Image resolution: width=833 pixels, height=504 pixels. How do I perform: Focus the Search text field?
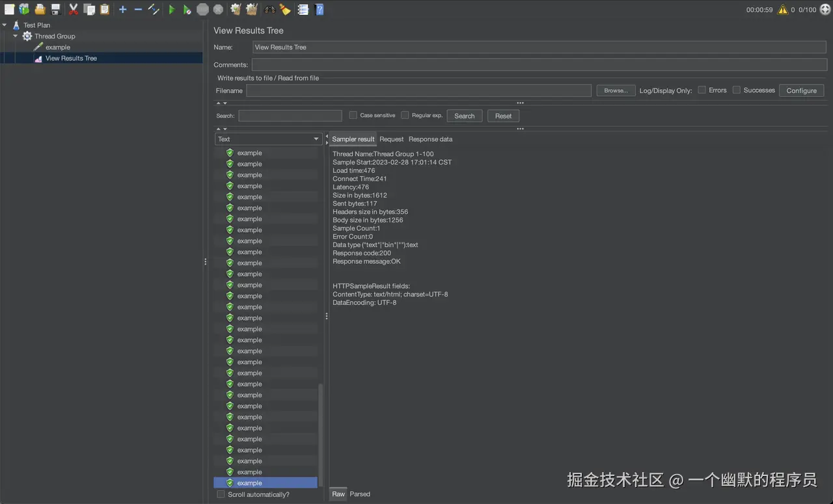[290, 116]
